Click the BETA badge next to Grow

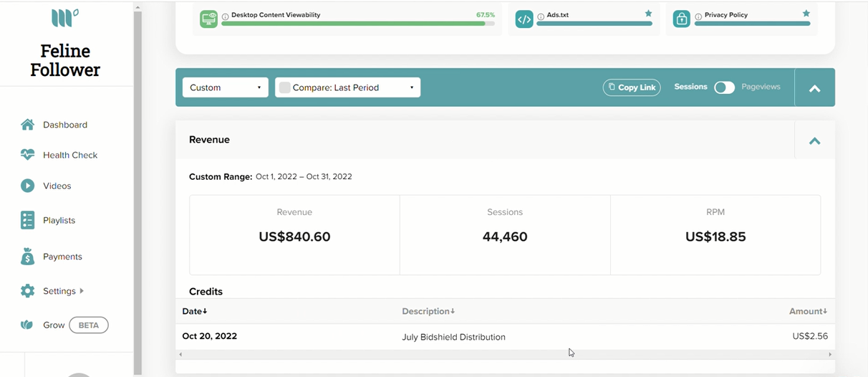(89, 325)
